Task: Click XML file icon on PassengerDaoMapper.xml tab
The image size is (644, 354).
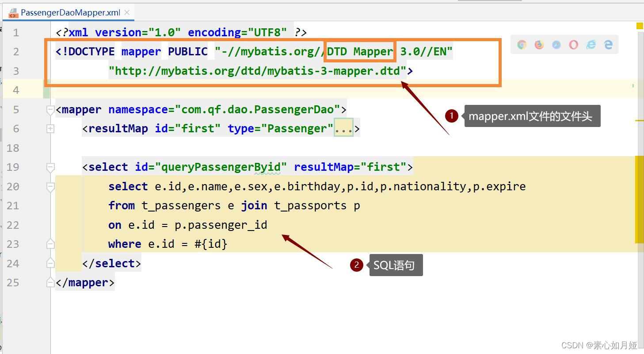Action: pyautogui.click(x=13, y=13)
